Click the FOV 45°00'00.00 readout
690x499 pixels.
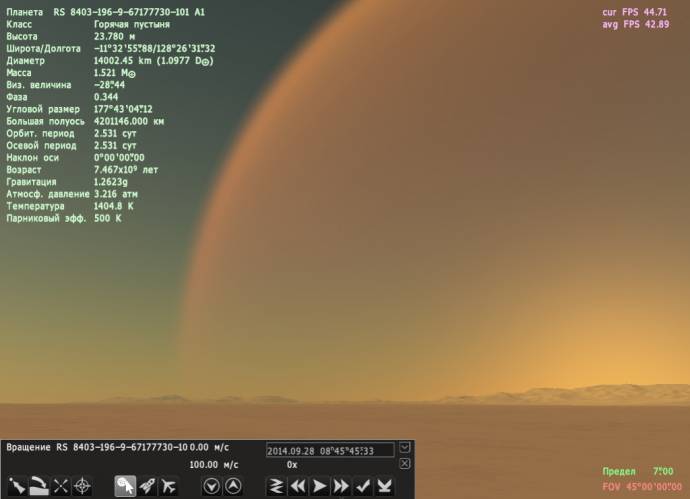642,487
